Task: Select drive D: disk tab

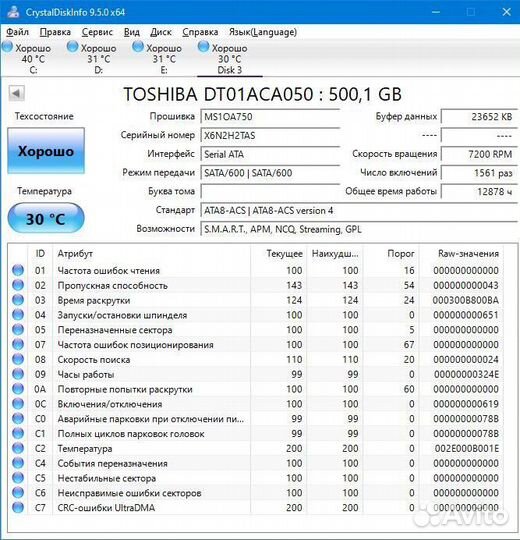Action: 92,59
